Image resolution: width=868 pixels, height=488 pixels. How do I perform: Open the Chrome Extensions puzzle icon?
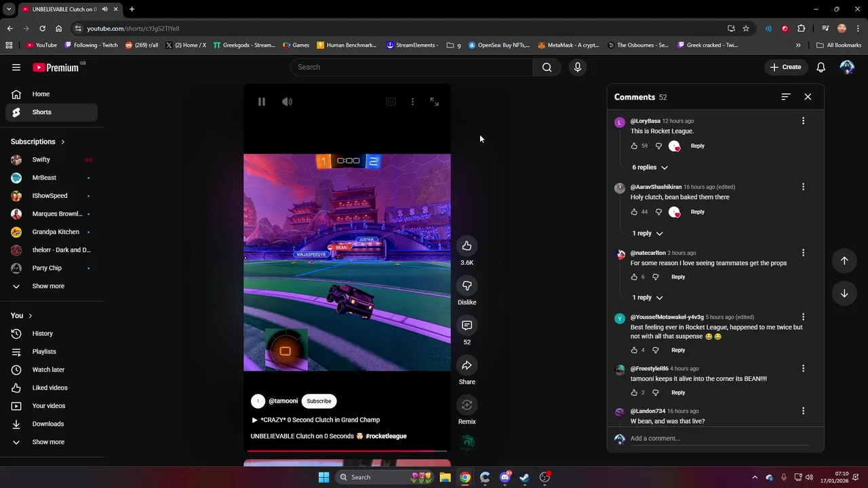click(x=802, y=28)
